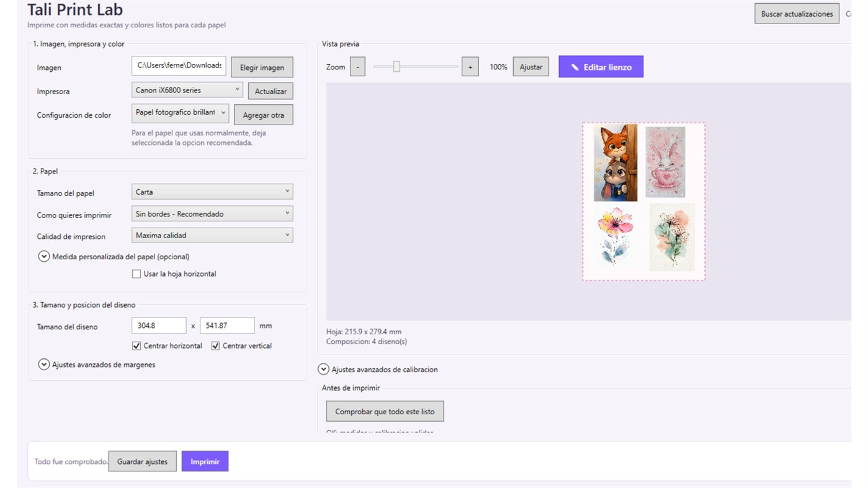
Task: Click the design width input field
Action: pos(159,326)
